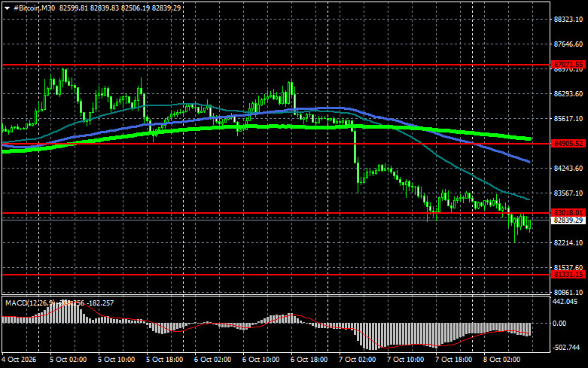
Task: Click the price scale value 82214.10
Action: (568, 243)
